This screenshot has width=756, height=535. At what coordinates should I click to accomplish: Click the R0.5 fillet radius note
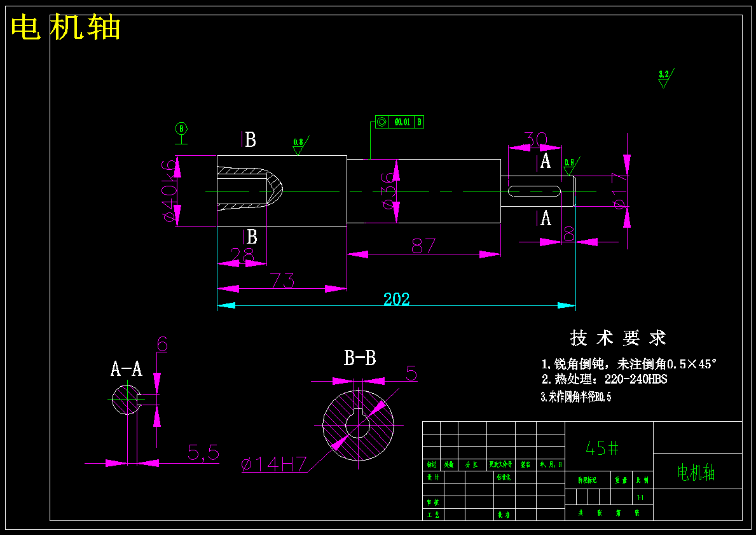coord(576,397)
